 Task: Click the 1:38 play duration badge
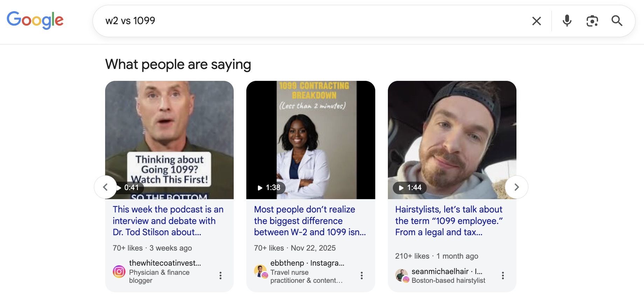click(x=269, y=188)
